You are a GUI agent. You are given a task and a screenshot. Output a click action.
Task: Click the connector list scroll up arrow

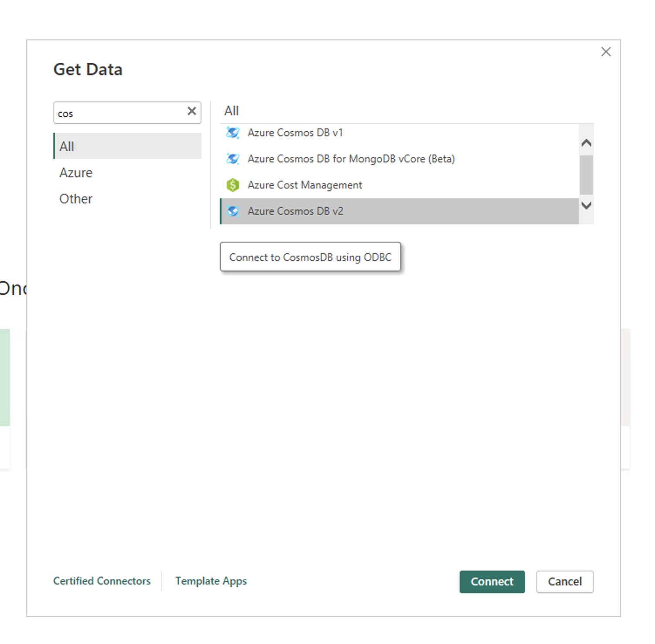tap(587, 143)
